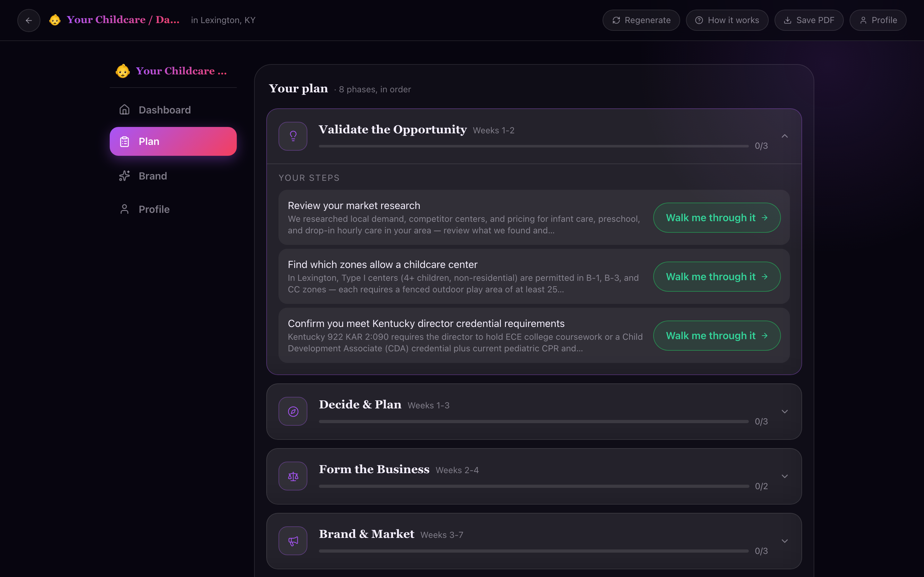Image resolution: width=924 pixels, height=577 pixels.
Task: Click the compass icon beside Decide & Plan
Action: coord(293,411)
